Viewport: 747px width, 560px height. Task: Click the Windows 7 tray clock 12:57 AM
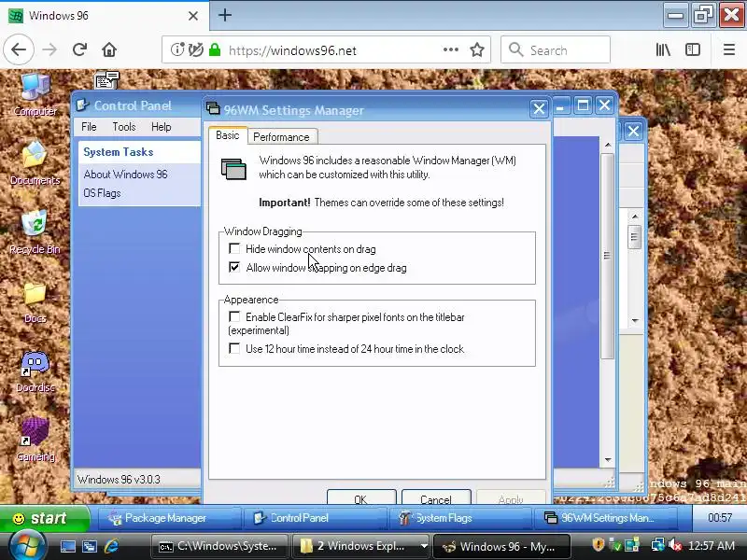pyautogui.click(x=712, y=546)
